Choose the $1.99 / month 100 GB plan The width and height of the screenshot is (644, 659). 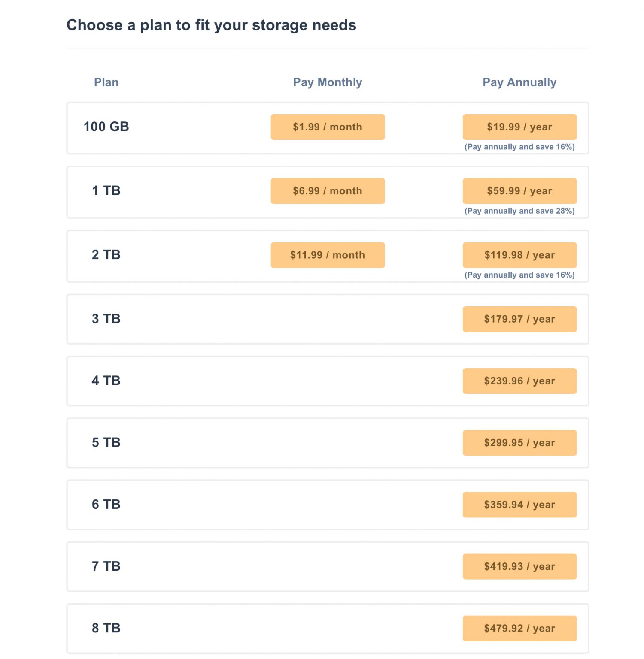328,127
